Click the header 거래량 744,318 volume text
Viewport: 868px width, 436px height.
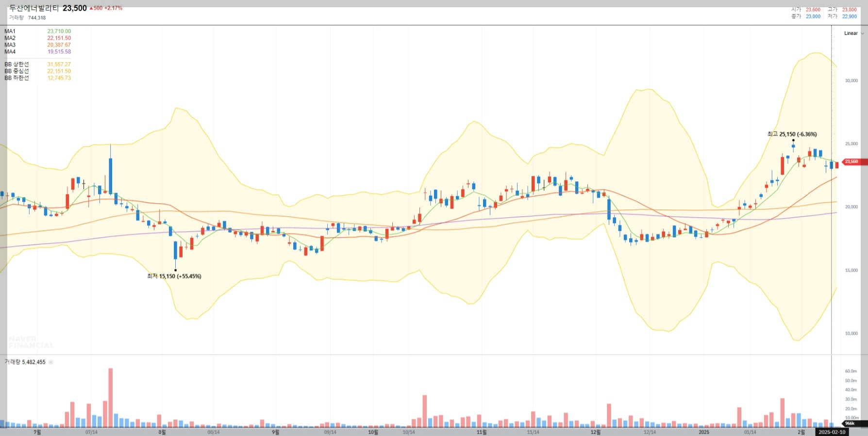click(x=27, y=18)
